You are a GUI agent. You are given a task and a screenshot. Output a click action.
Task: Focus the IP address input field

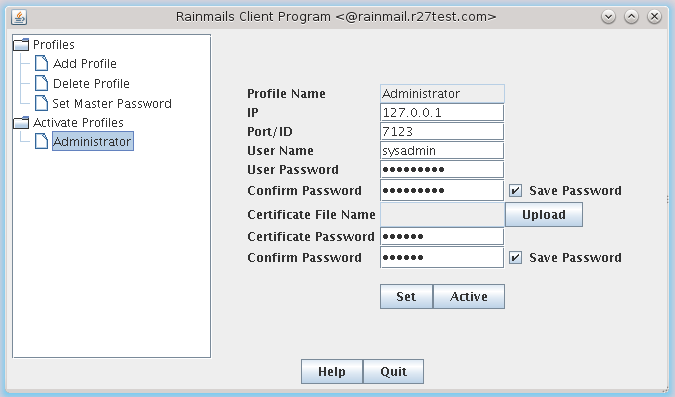coord(442,113)
